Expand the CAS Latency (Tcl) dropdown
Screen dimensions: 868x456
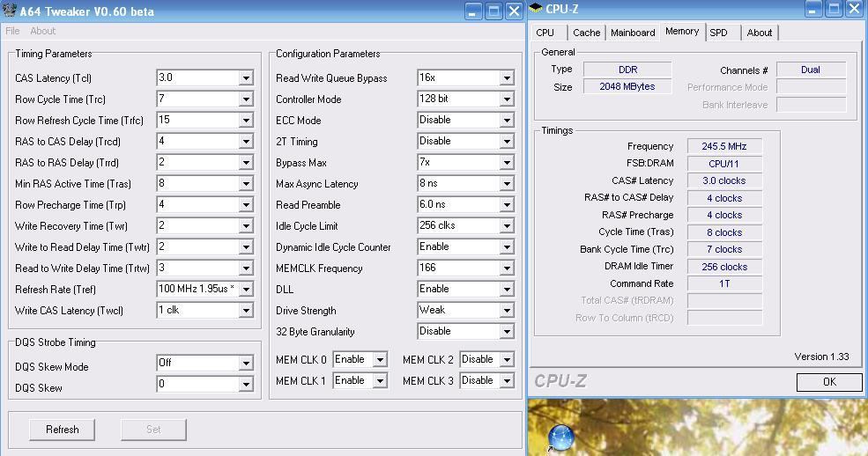[247, 78]
